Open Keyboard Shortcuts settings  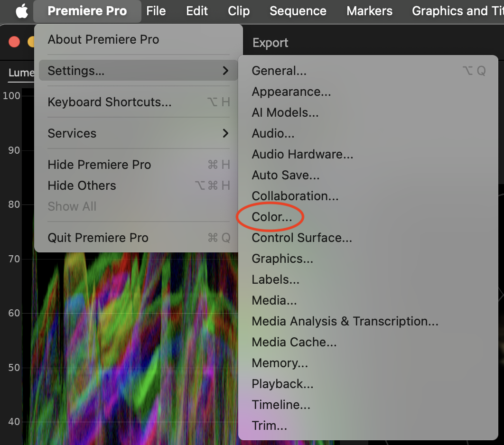[110, 102]
